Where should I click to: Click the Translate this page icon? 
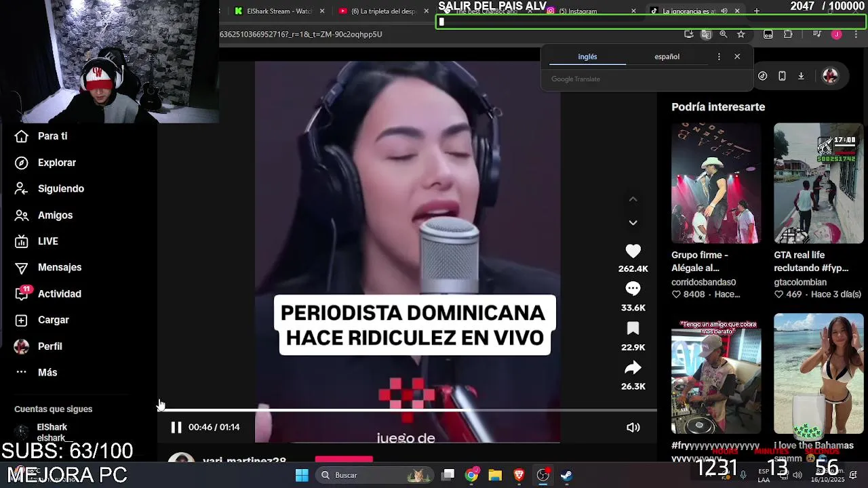[x=706, y=34]
